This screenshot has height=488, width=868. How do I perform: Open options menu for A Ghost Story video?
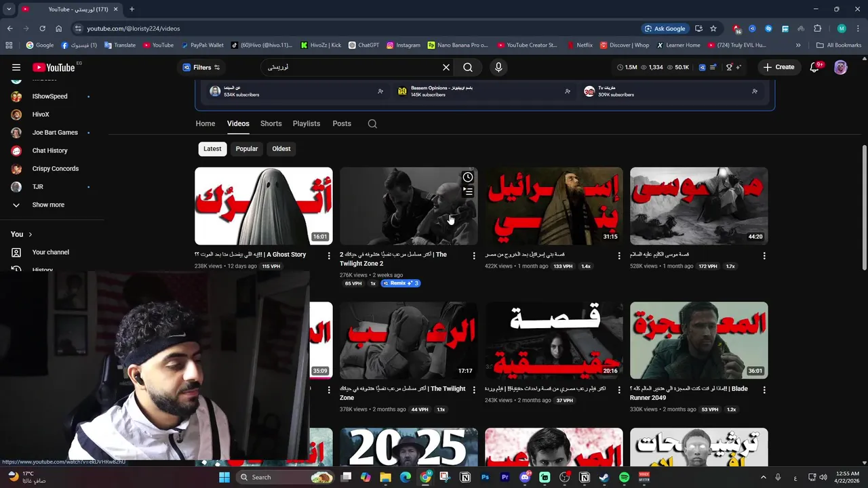click(x=329, y=256)
